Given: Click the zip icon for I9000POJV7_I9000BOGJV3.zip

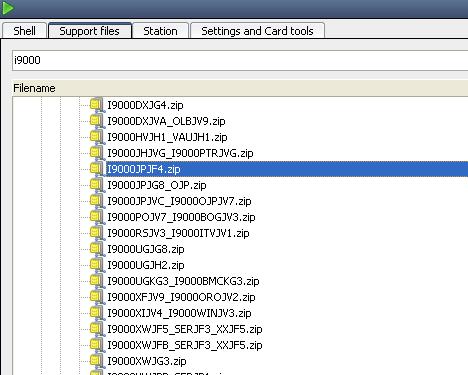Looking at the screenshot, I should click(96, 217).
